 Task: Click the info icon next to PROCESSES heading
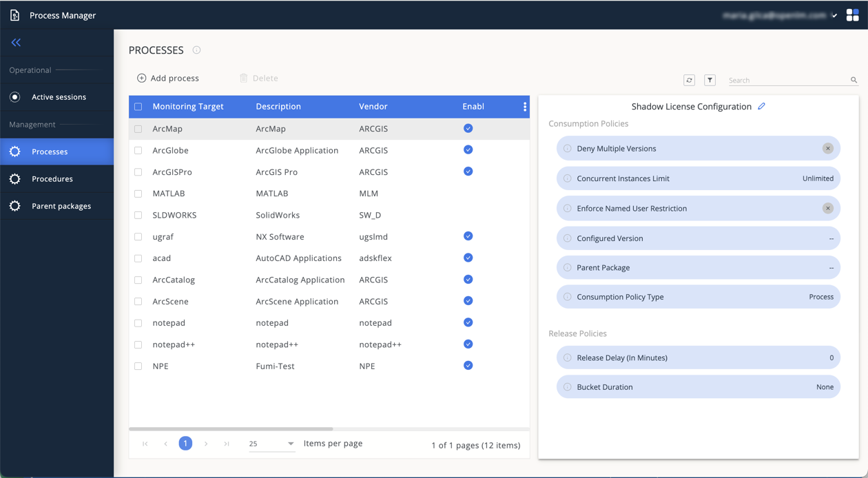point(196,50)
